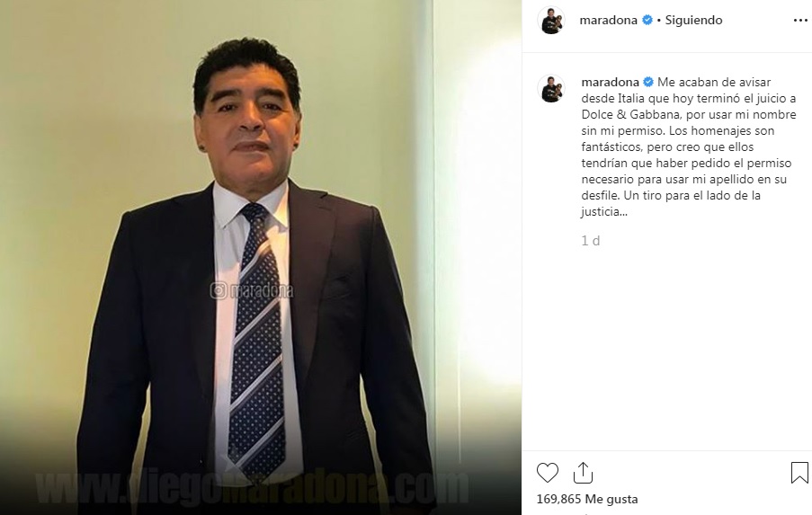Save the post with the bookmark icon

click(799, 473)
